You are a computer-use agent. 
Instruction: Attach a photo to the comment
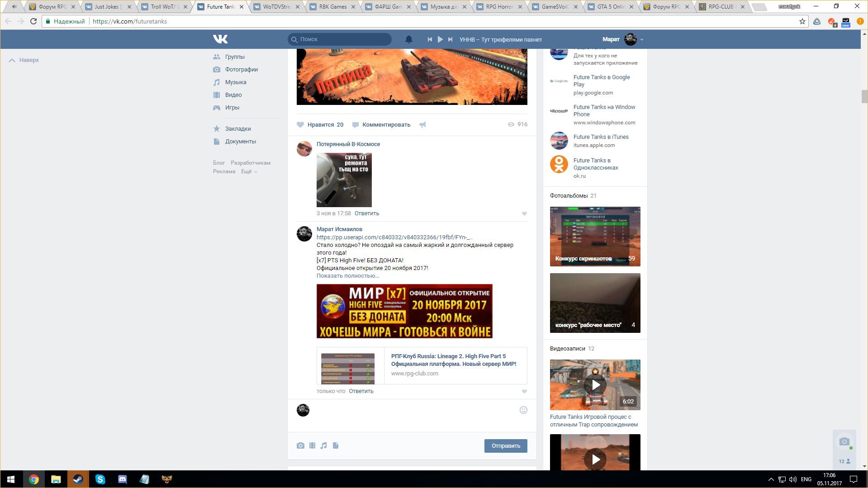(x=300, y=446)
